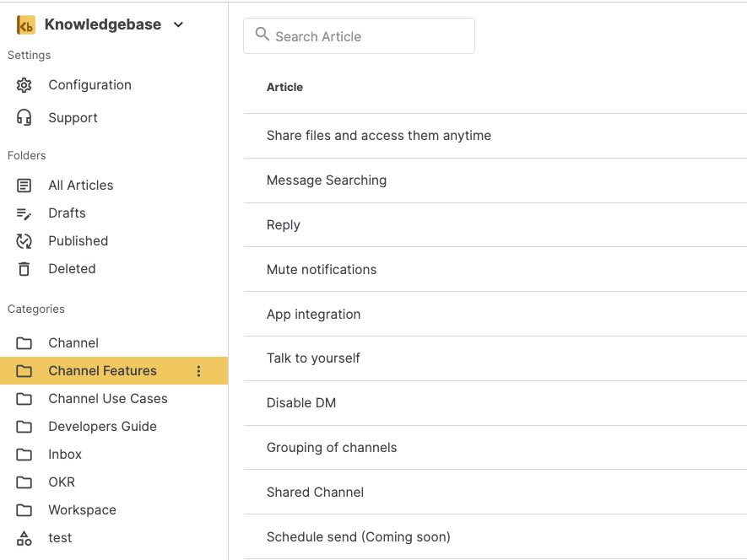
Task: Click the Configuration gear icon
Action: pyautogui.click(x=24, y=85)
